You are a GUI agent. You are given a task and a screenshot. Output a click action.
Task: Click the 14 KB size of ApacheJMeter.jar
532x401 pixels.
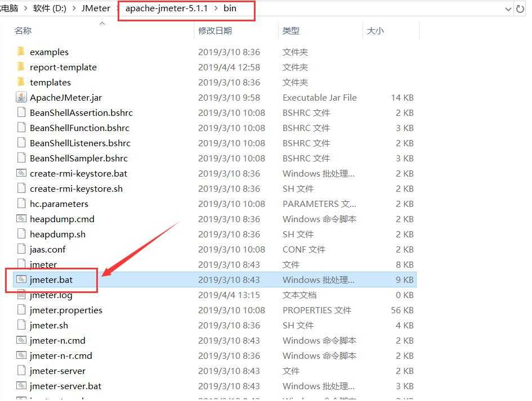pyautogui.click(x=402, y=98)
